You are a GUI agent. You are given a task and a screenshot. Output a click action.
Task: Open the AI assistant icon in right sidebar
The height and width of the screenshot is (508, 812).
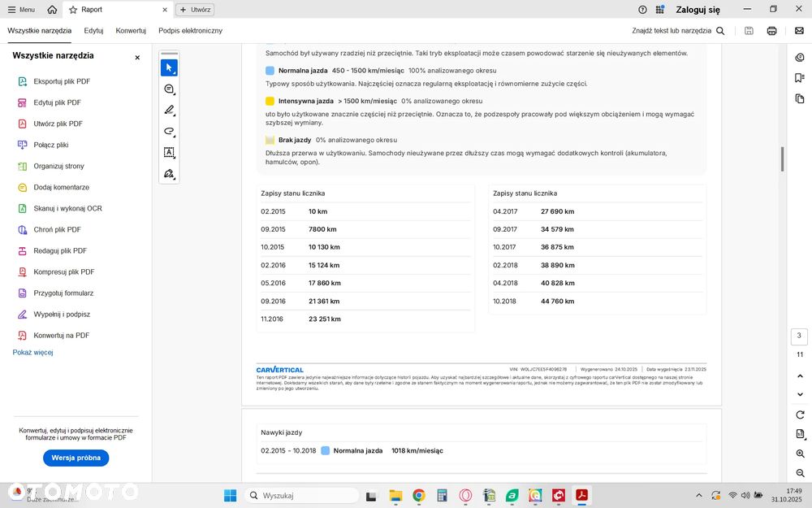pos(800,57)
